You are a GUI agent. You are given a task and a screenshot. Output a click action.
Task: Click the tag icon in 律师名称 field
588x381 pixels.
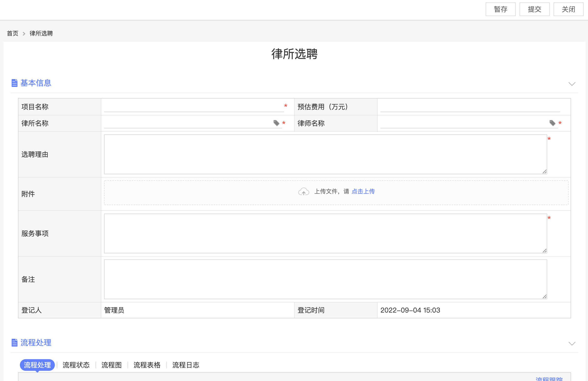coord(552,123)
